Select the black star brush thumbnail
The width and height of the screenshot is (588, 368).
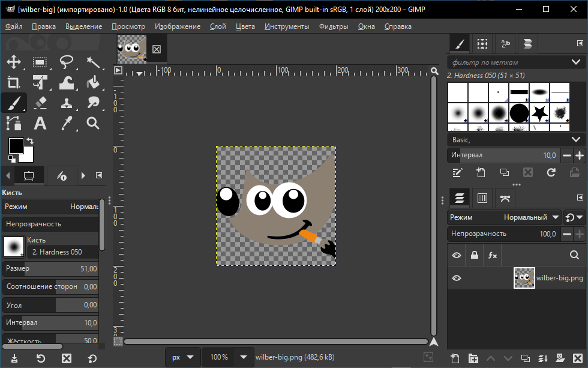click(539, 112)
